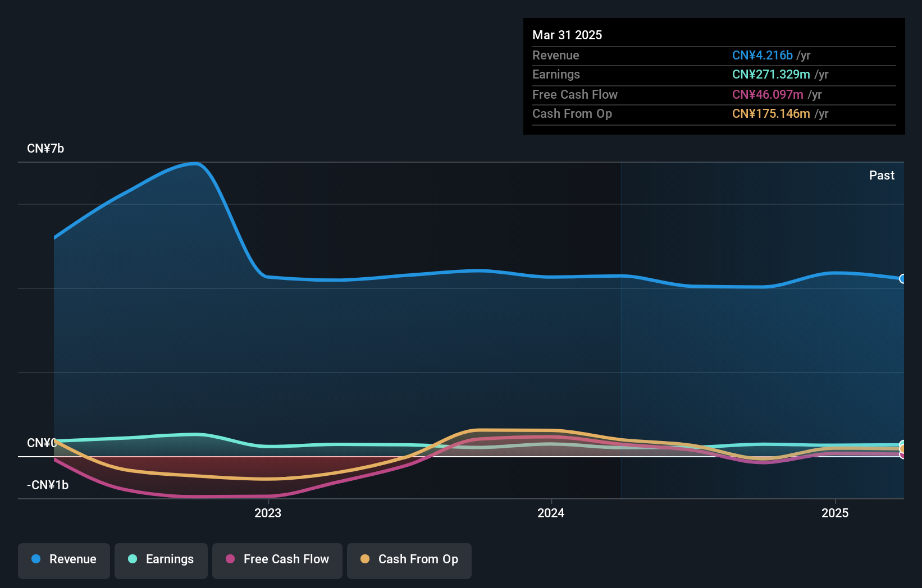Screen dimensions: 922x588
Task: Click the Free Cash Flow label in tooltip
Action: (x=575, y=94)
